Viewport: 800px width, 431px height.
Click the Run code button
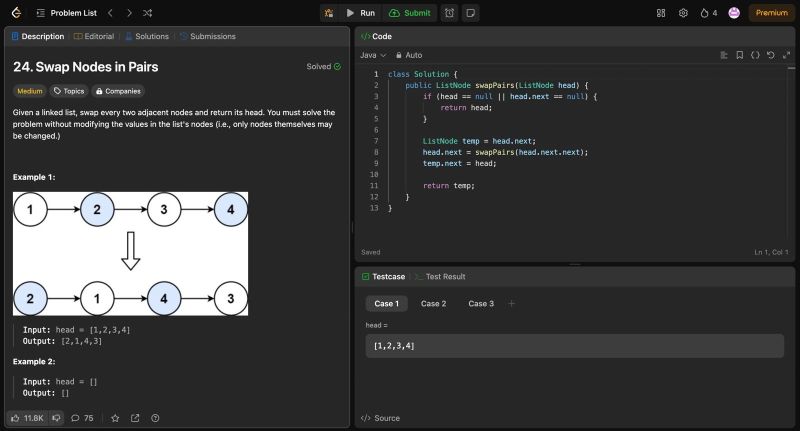359,13
